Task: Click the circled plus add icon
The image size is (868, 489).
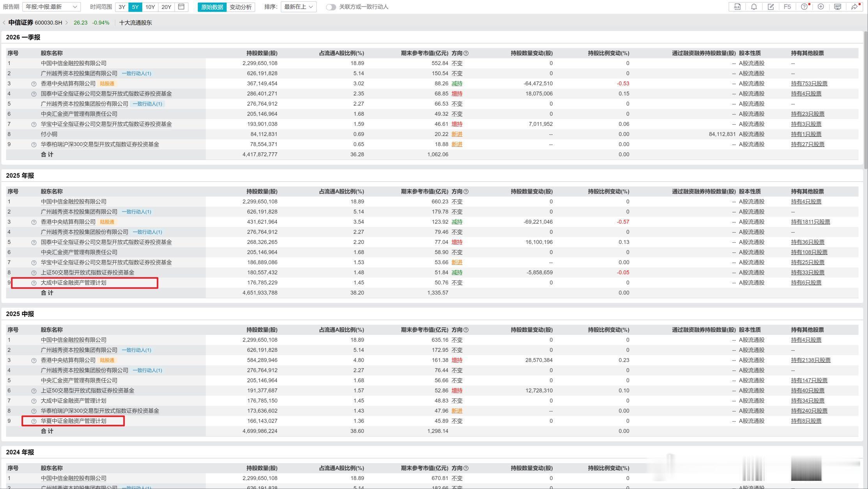Action: point(820,7)
